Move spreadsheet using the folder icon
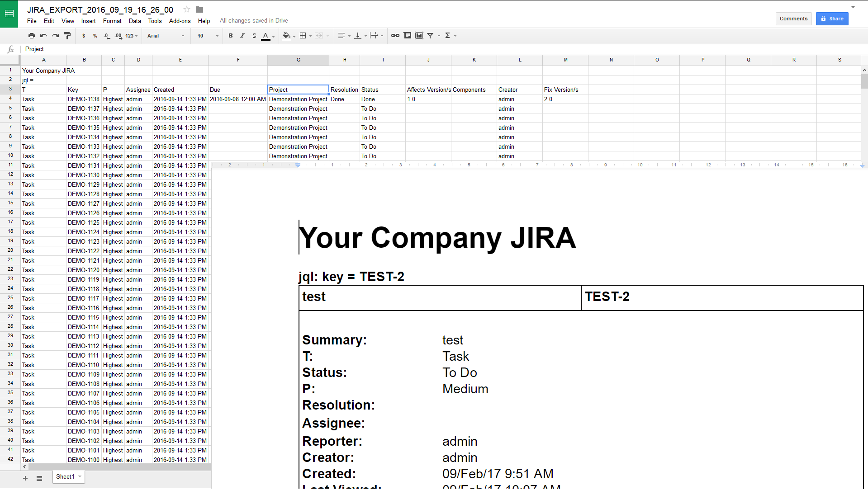Screen dimensions: 868x490 click(x=199, y=9)
